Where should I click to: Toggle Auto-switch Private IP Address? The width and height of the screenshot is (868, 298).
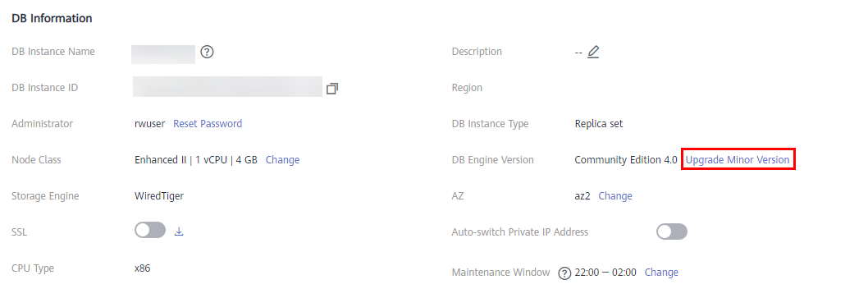(x=672, y=232)
